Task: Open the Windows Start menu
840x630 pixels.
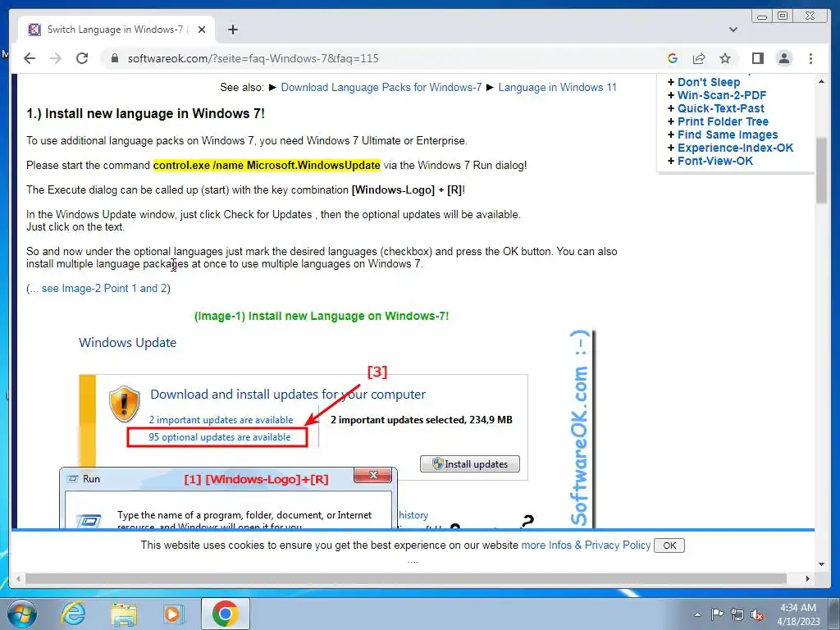Action: point(21,614)
